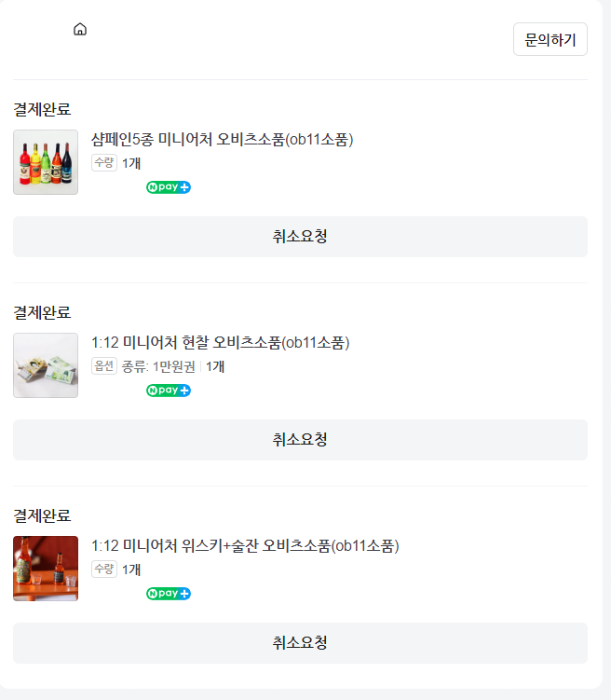Viewport: 611px width, 700px height.
Task: Click the 수량 tag on whiskey item
Action: tap(104, 570)
